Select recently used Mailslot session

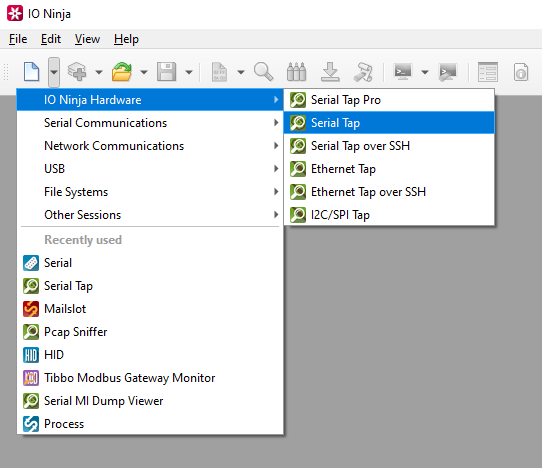[x=150, y=309]
